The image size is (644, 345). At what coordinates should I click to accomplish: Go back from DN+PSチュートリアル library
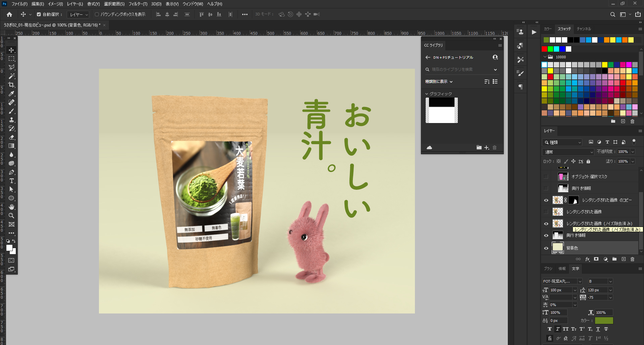point(428,57)
